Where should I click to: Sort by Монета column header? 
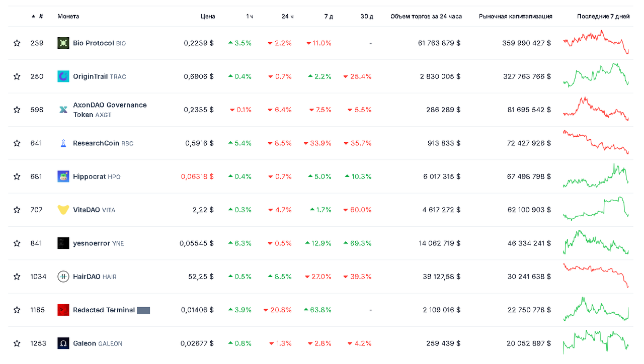[x=68, y=16]
